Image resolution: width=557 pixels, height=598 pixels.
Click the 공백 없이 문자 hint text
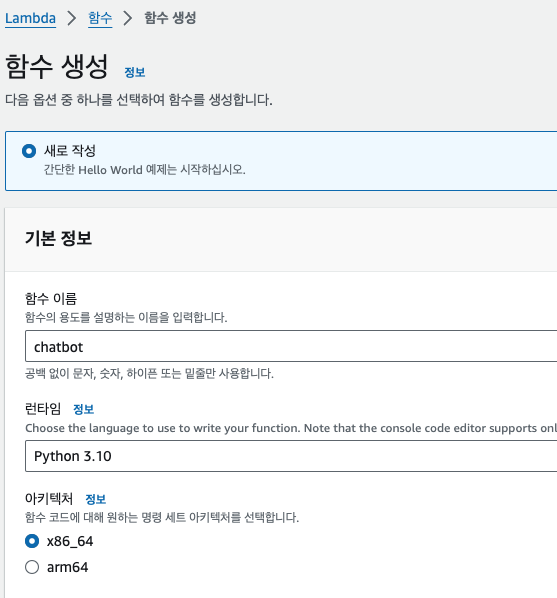[149, 373]
